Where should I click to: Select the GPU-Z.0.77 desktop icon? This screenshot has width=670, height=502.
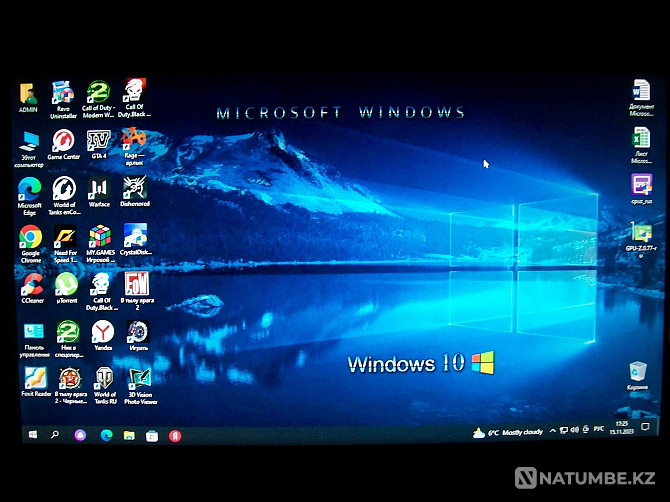tap(641, 240)
